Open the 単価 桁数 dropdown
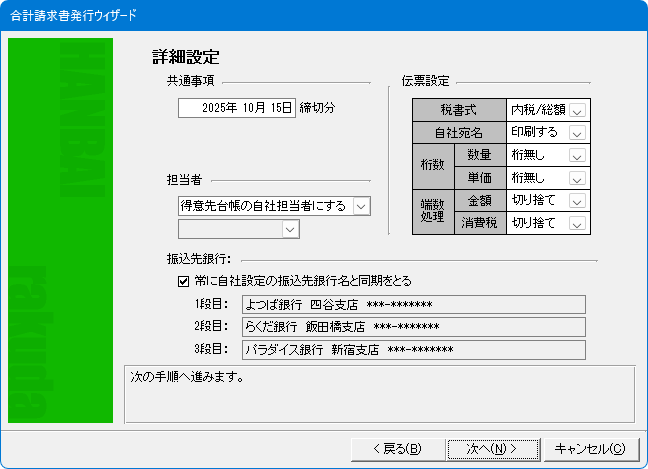The image size is (648, 469). point(577,178)
